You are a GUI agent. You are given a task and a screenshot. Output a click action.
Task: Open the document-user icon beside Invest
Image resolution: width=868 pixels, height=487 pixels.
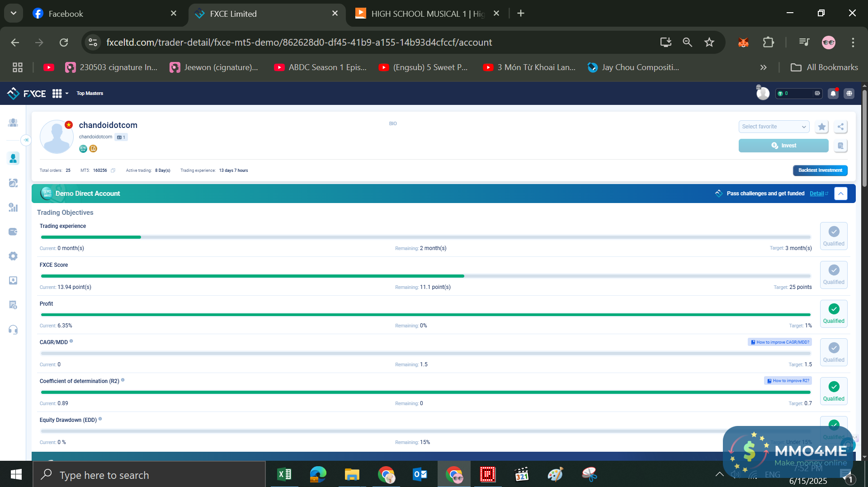(x=840, y=146)
